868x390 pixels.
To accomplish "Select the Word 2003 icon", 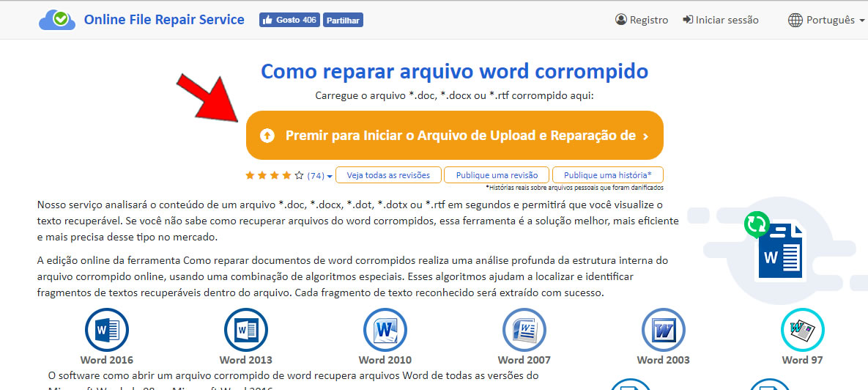I will point(663,330).
